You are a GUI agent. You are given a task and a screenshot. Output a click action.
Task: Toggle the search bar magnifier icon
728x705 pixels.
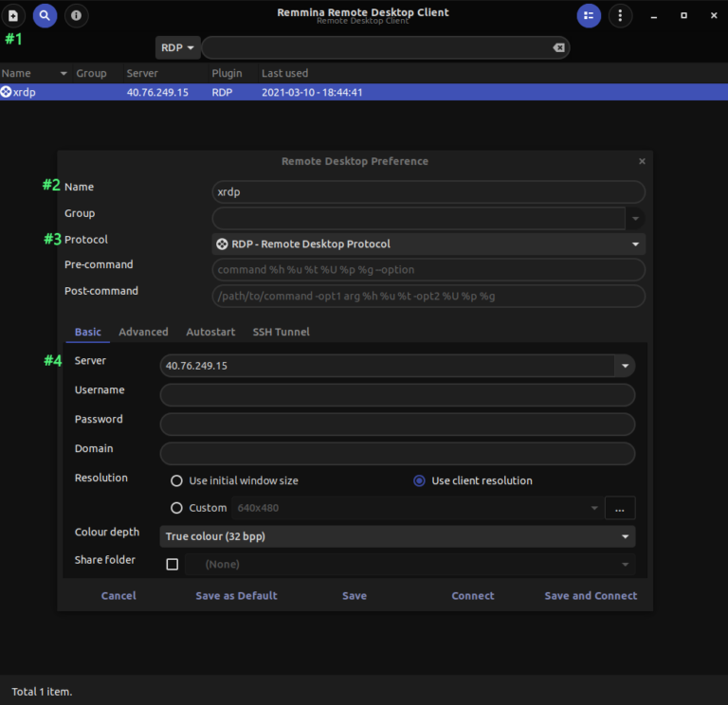45,15
